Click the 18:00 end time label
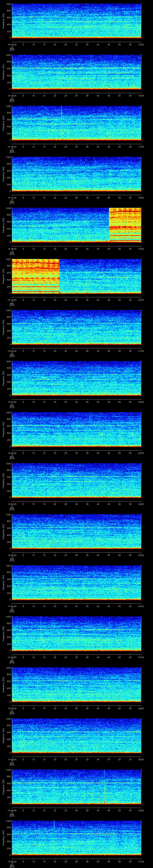 [x=141, y=197]
